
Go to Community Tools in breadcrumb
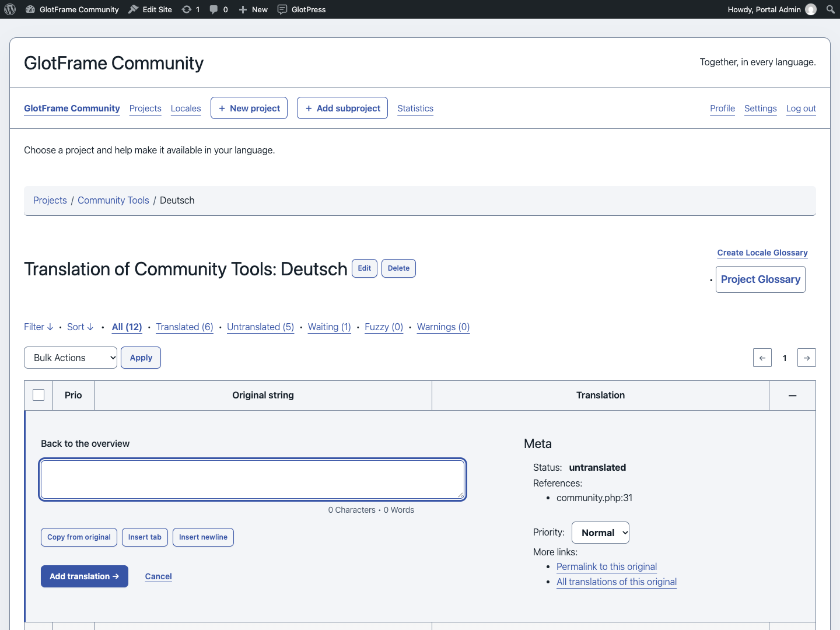coord(113,200)
